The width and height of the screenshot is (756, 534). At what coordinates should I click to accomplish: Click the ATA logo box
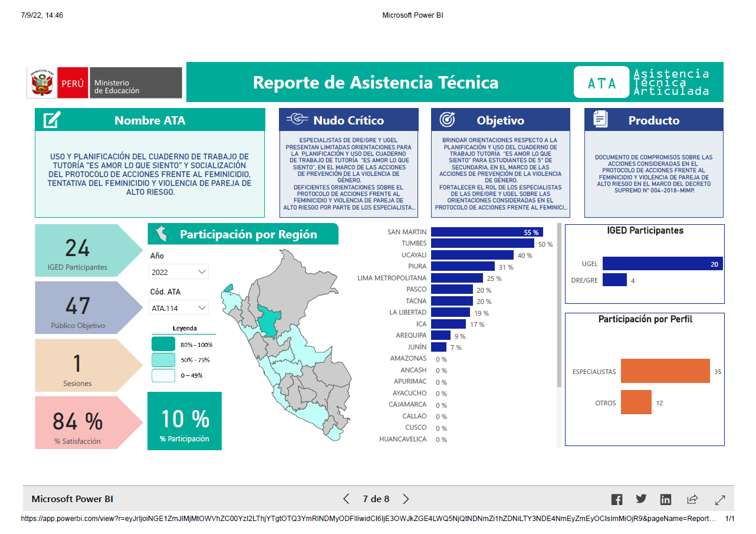point(601,82)
